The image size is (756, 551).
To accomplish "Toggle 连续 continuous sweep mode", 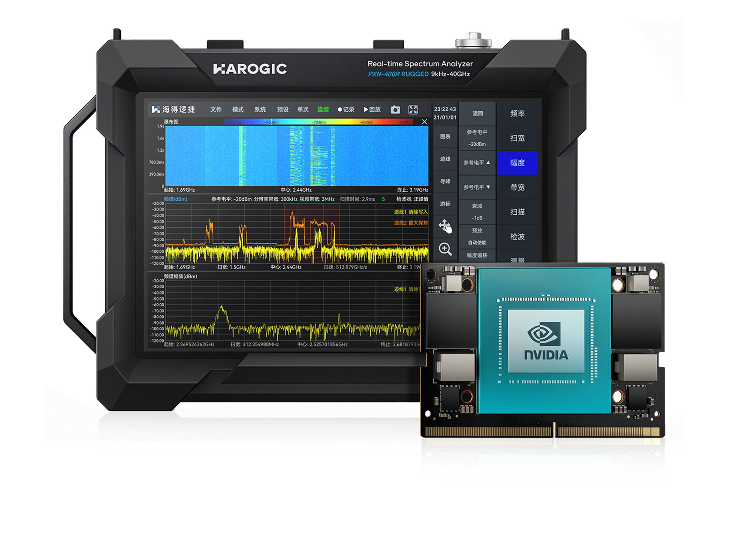I will [x=323, y=110].
